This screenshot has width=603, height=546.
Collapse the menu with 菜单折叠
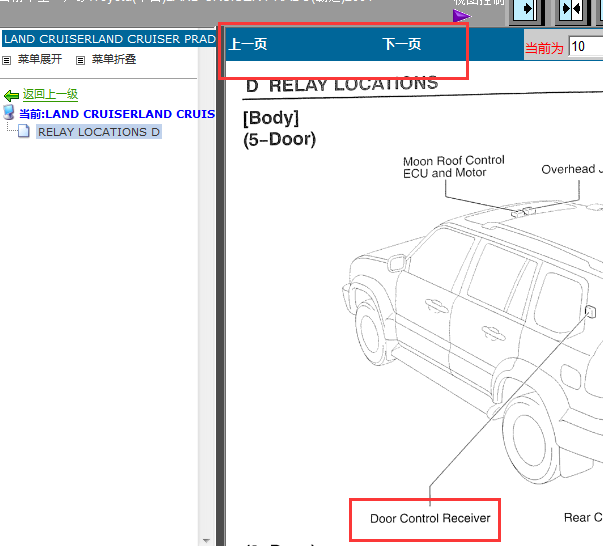[x=114, y=59]
